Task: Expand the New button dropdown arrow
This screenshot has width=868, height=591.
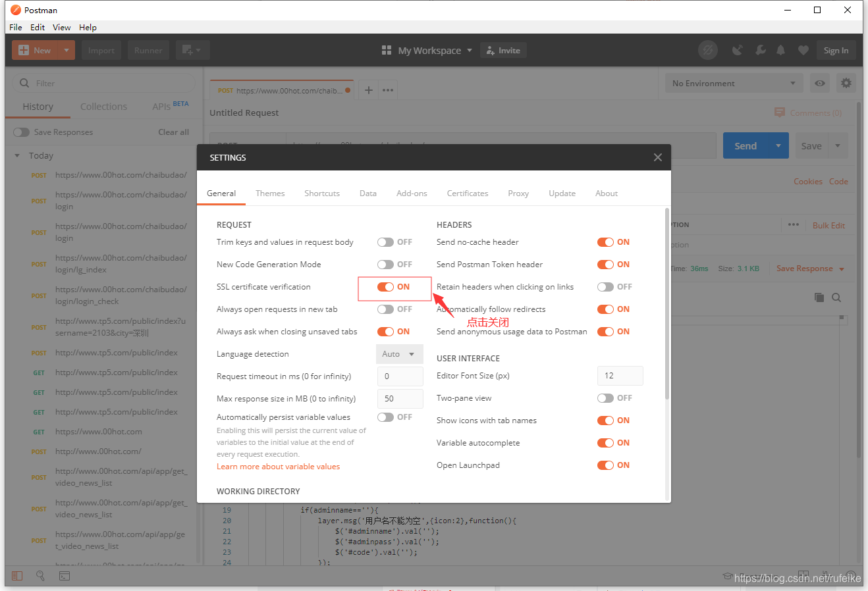Action: [x=67, y=50]
